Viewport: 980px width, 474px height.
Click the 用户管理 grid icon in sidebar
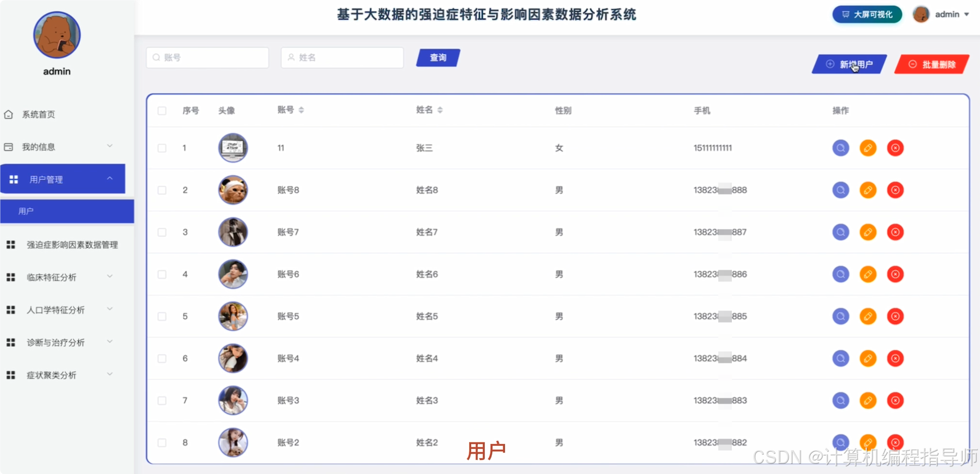(14, 179)
